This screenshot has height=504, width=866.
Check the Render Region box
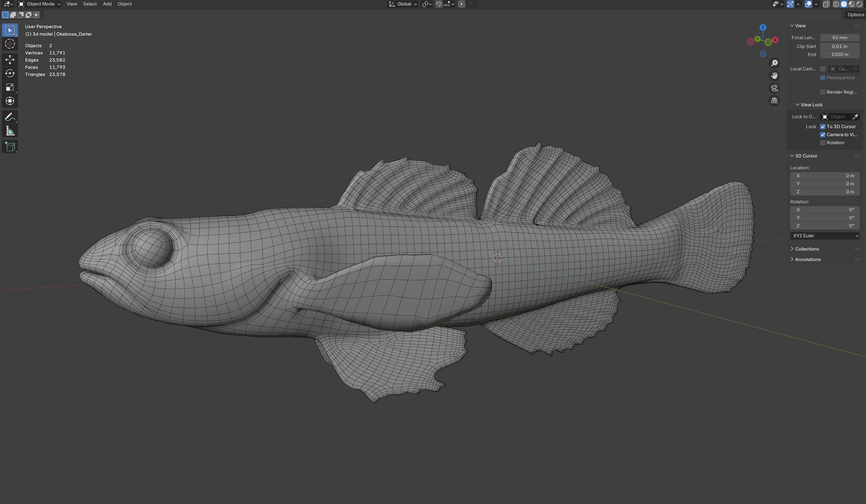pyautogui.click(x=823, y=92)
